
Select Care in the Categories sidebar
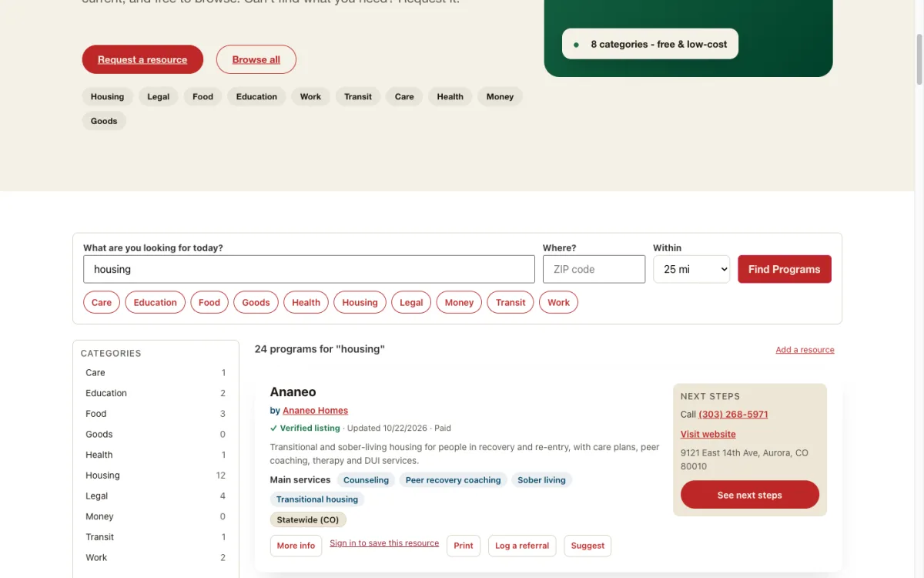click(156, 372)
